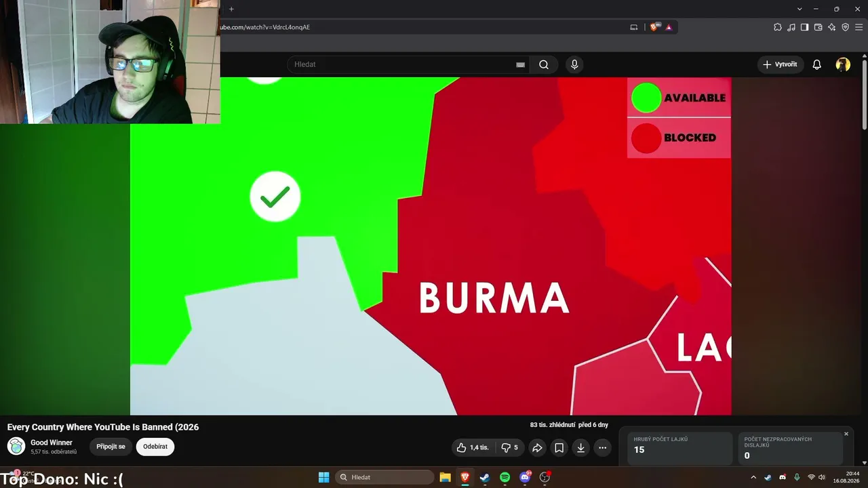Open the browser hamburger menu
Image resolution: width=868 pixels, height=488 pixels.
(859, 27)
